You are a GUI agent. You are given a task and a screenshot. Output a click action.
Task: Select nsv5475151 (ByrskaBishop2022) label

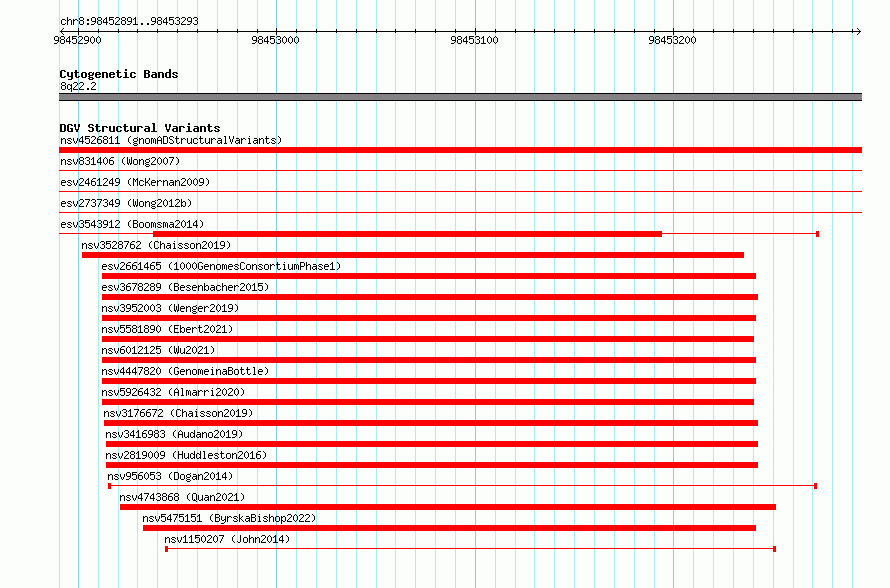(x=229, y=518)
